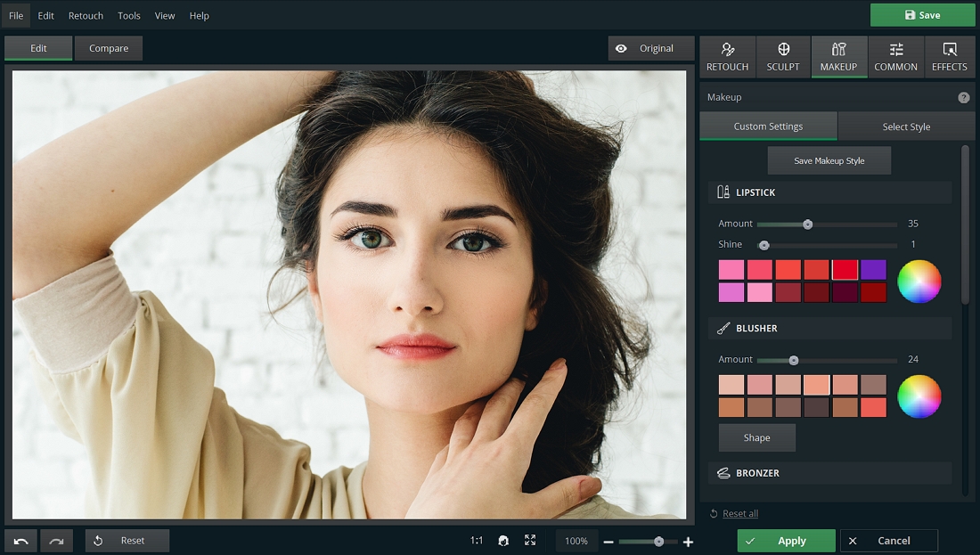This screenshot has height=555, width=980.
Task: Click the makeup panel vertical scrollbar
Action: coord(965,225)
